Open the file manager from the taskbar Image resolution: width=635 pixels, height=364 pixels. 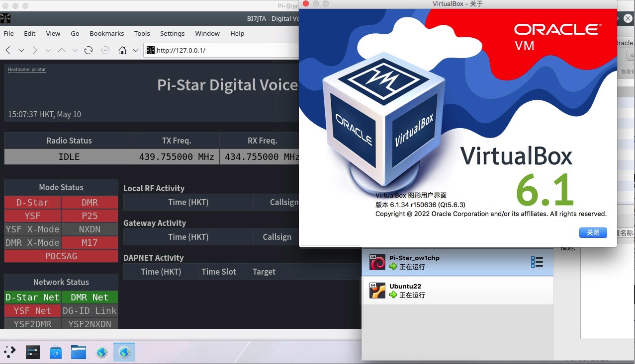(x=79, y=353)
